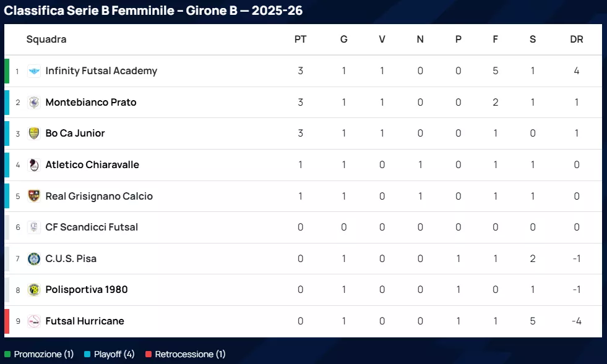The width and height of the screenshot is (607, 364).
Task: Click the CF Scandicci Futsal badge
Action: 34,227
